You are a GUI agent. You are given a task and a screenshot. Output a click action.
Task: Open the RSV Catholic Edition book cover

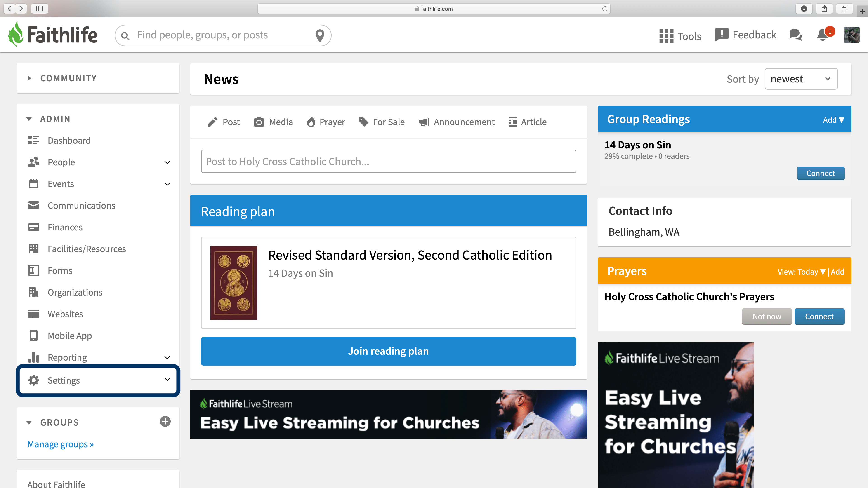tap(234, 283)
